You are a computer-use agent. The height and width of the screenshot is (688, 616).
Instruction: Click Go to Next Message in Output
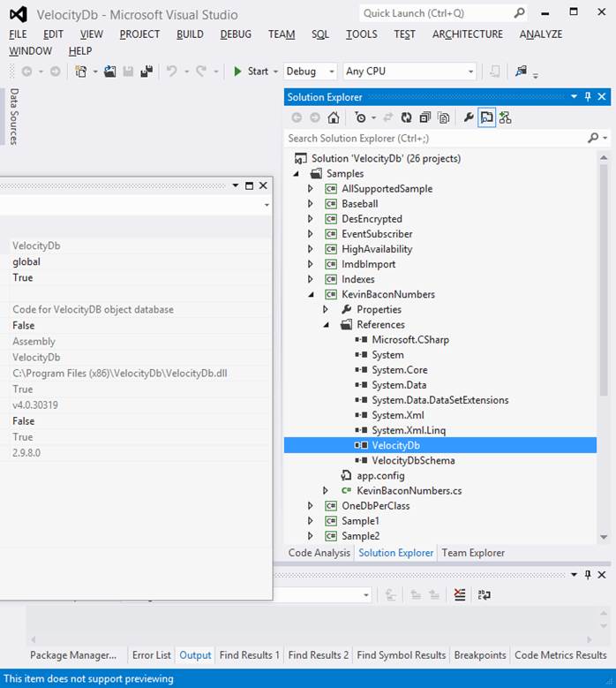[434, 595]
